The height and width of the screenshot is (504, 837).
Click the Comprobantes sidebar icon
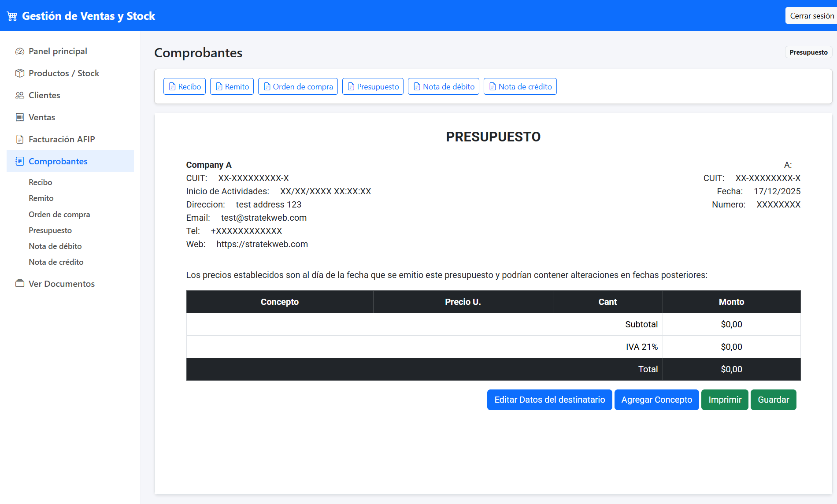click(x=19, y=161)
